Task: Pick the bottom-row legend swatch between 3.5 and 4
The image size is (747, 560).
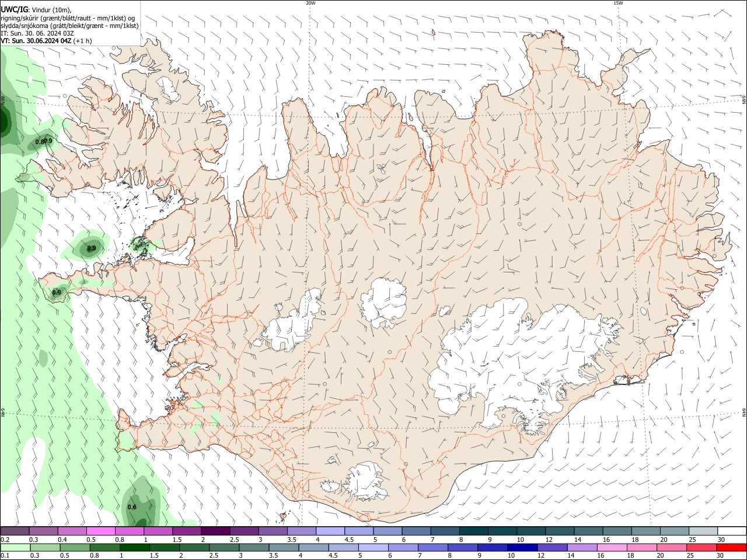Action: 283,548
